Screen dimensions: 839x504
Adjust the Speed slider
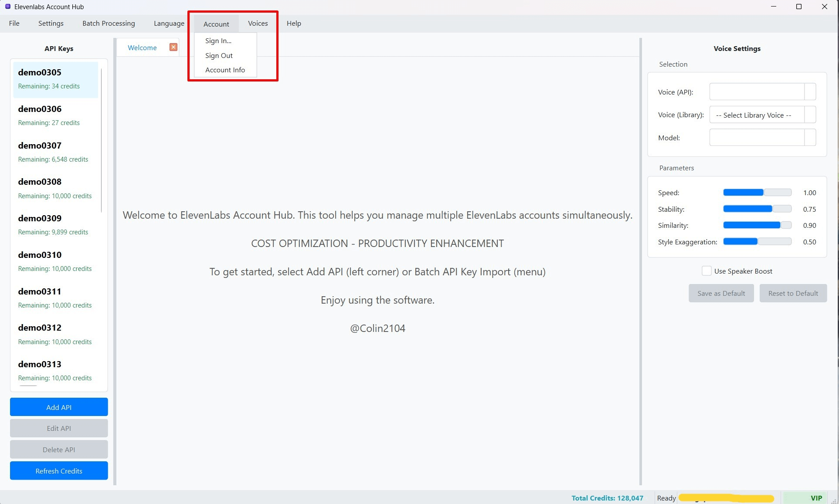click(757, 193)
